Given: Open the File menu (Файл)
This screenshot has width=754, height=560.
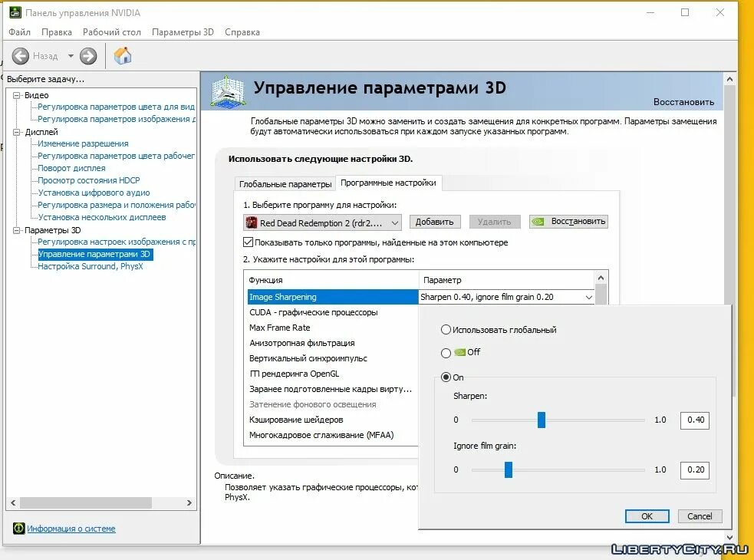Looking at the screenshot, I should point(20,31).
